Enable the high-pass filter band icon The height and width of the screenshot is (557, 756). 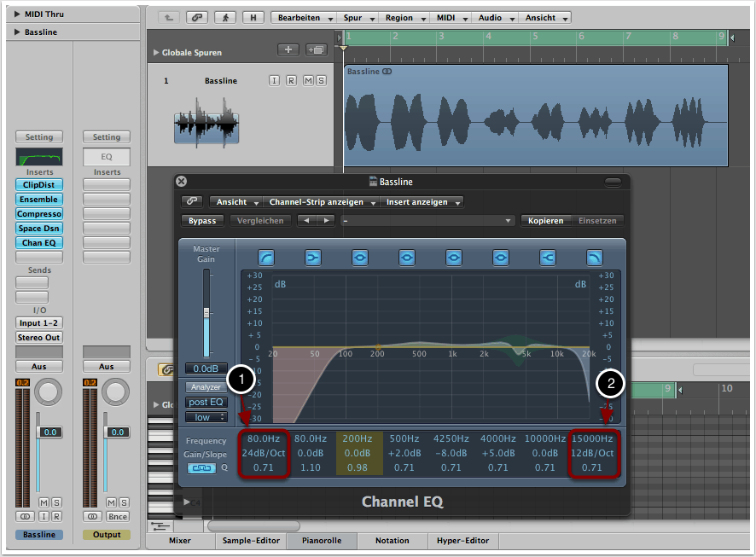pos(268,257)
